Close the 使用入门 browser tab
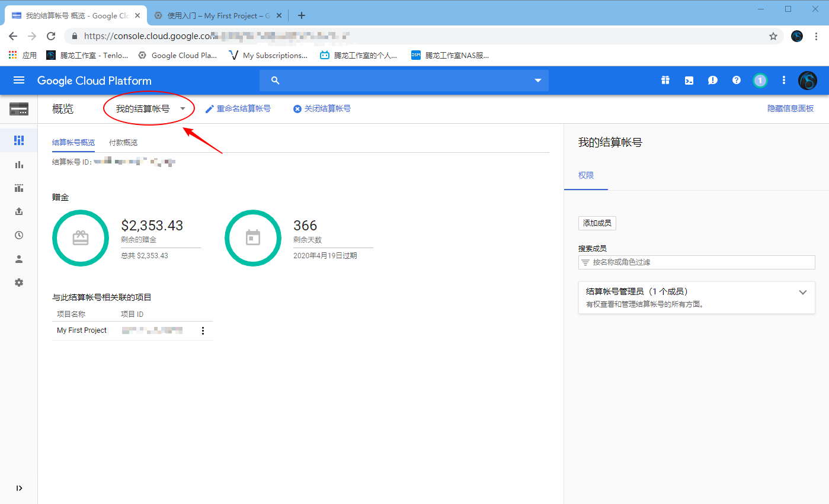The height and width of the screenshot is (504, 829). click(x=279, y=16)
